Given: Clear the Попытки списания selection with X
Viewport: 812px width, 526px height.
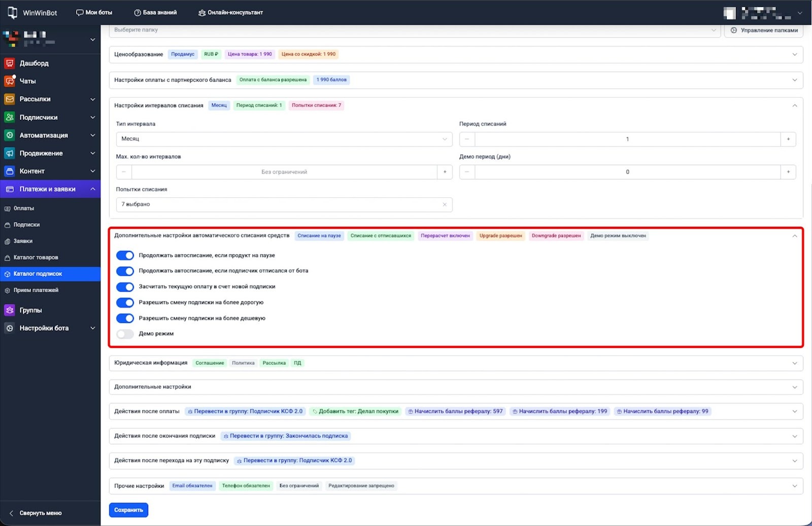Looking at the screenshot, I should coord(445,204).
